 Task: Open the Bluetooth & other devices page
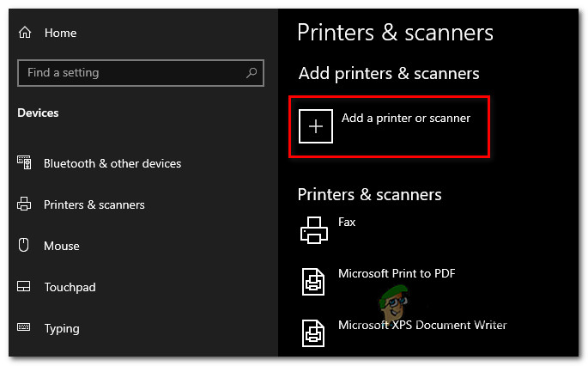coord(112,163)
